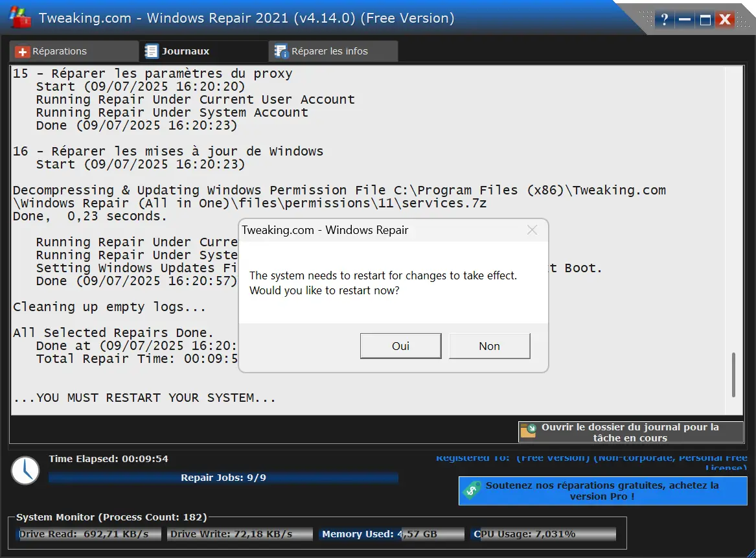The image size is (756, 558).
Task: Select the Réparer les infos tab
Action: click(x=333, y=51)
